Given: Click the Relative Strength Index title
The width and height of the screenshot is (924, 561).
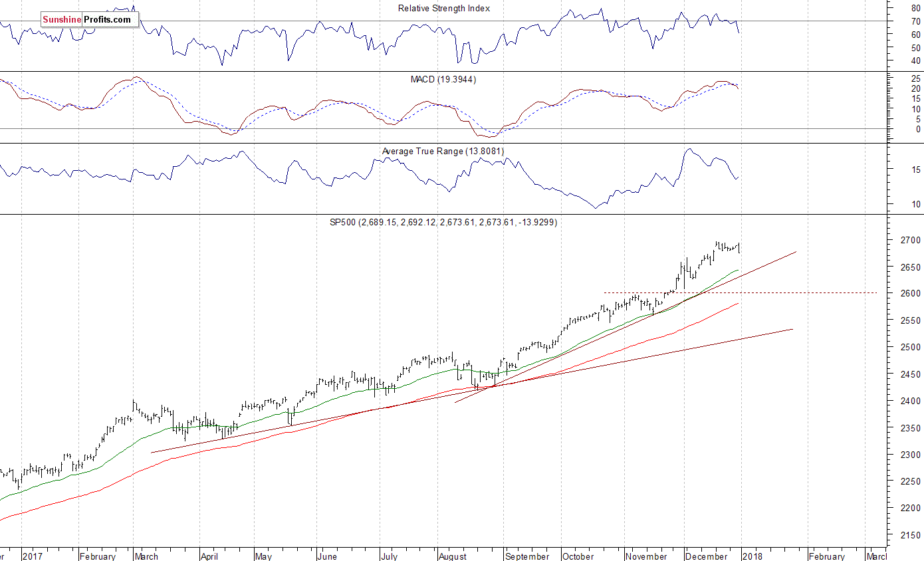Looking at the screenshot, I should pos(444,8).
